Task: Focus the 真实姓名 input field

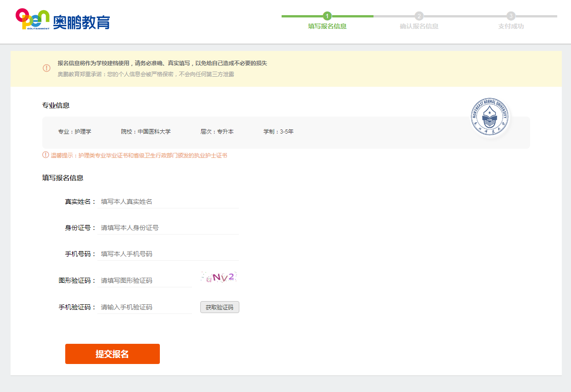Action: (x=168, y=202)
